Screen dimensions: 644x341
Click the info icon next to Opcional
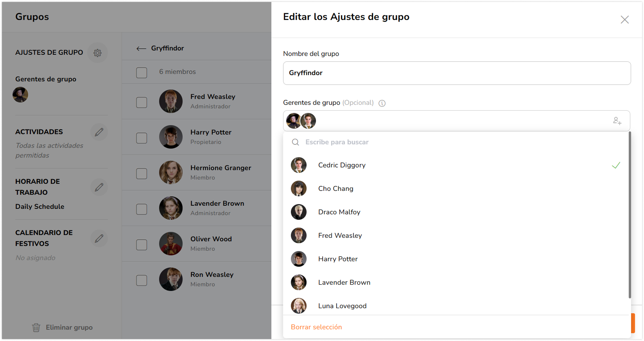[382, 103]
